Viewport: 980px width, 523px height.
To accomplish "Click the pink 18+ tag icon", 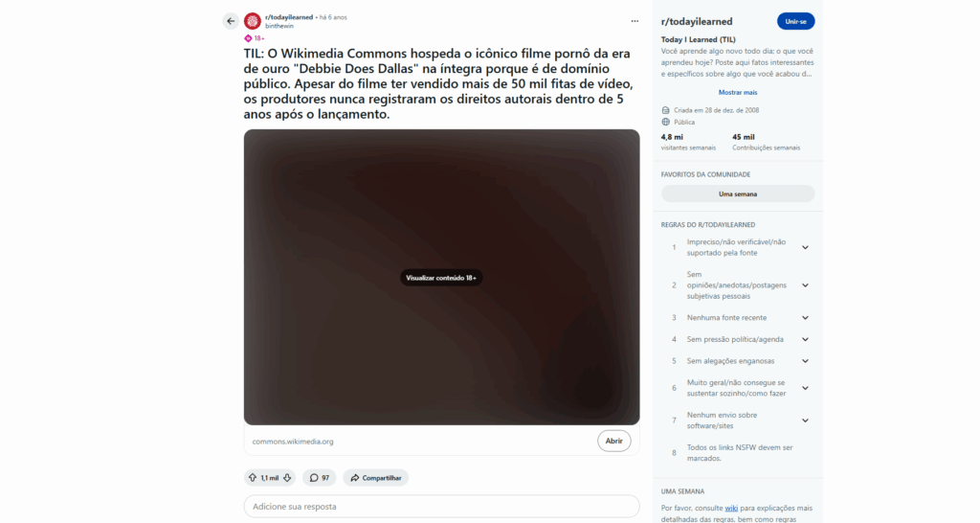I will tap(248, 38).
